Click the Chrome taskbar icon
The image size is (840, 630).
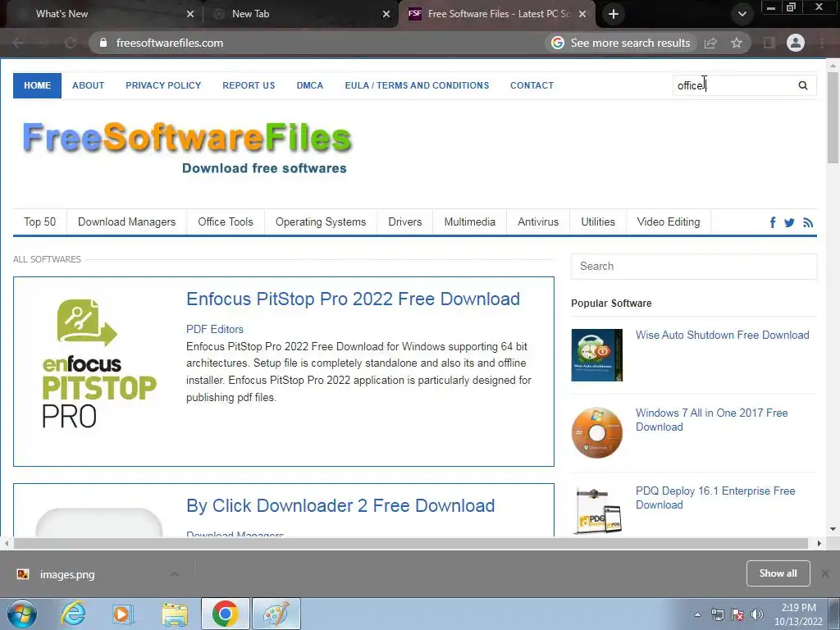pyautogui.click(x=225, y=614)
